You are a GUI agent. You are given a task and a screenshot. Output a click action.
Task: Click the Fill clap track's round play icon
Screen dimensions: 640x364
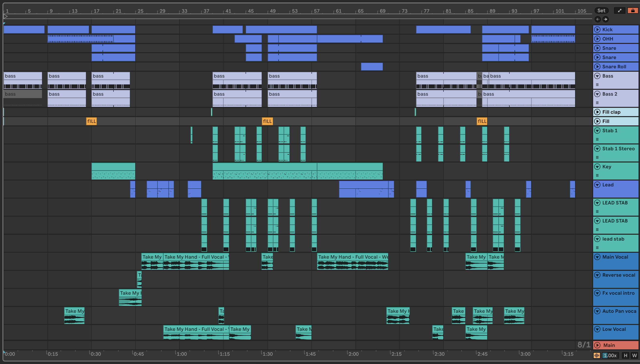point(597,112)
